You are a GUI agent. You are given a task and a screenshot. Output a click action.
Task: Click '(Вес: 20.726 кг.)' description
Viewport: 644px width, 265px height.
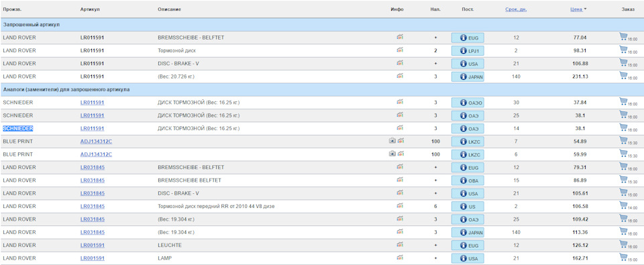[x=176, y=76]
